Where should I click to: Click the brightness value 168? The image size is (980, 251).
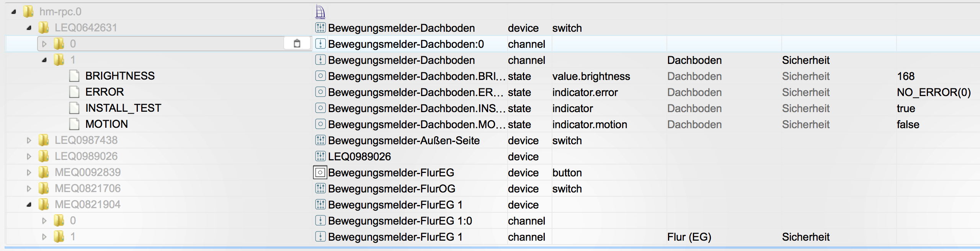point(905,76)
